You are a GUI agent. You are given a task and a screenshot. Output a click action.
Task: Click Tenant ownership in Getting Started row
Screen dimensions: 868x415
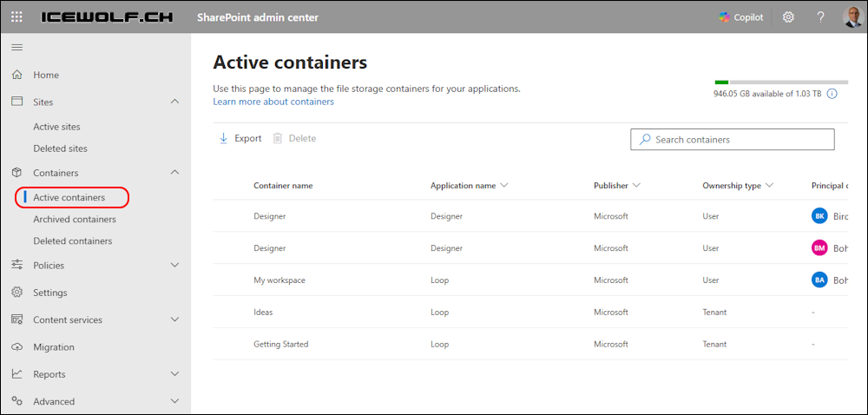coord(714,344)
